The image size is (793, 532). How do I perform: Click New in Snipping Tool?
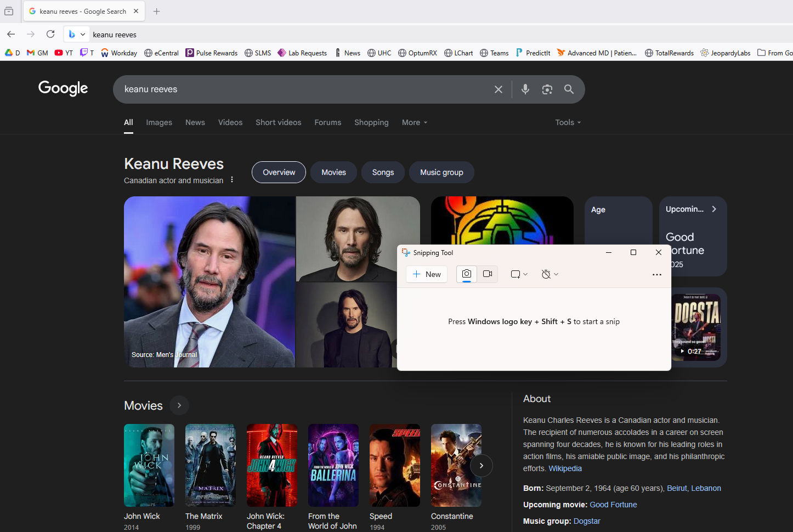click(x=427, y=274)
